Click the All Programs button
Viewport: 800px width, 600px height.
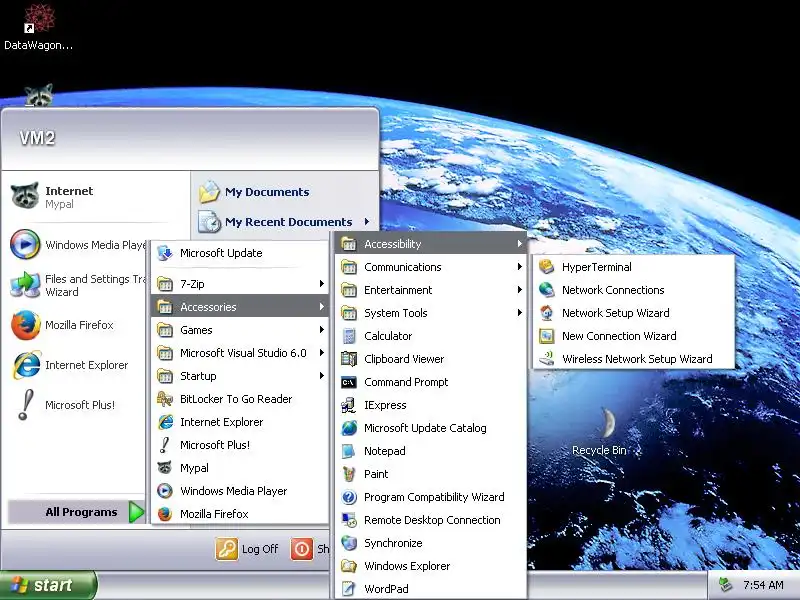pos(77,512)
